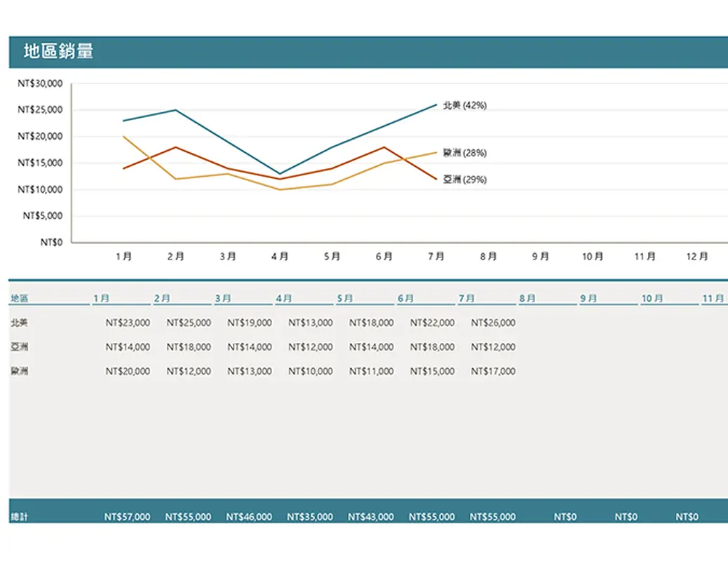
Task: Click the NT$35,000 total for April
Action: (310, 517)
